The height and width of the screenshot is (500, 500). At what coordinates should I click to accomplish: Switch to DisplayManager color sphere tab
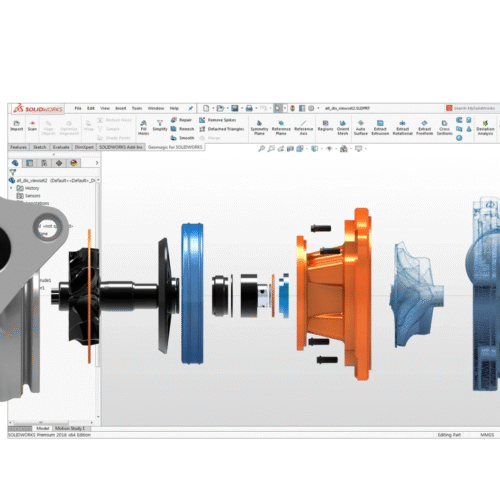tap(74, 163)
